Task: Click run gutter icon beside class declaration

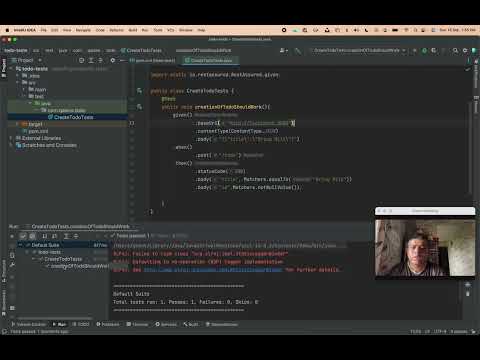Action: point(139,91)
